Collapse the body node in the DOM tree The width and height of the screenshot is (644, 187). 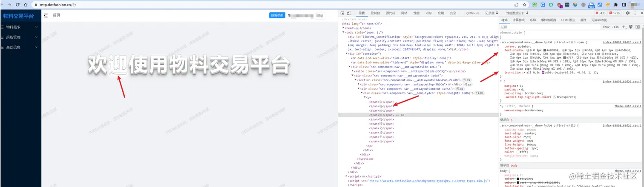343,32
